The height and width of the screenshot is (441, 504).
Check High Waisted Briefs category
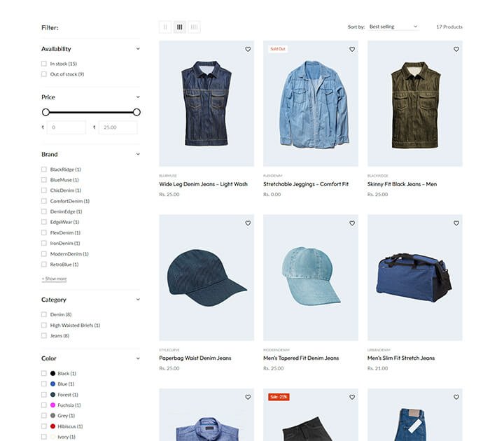pos(44,325)
